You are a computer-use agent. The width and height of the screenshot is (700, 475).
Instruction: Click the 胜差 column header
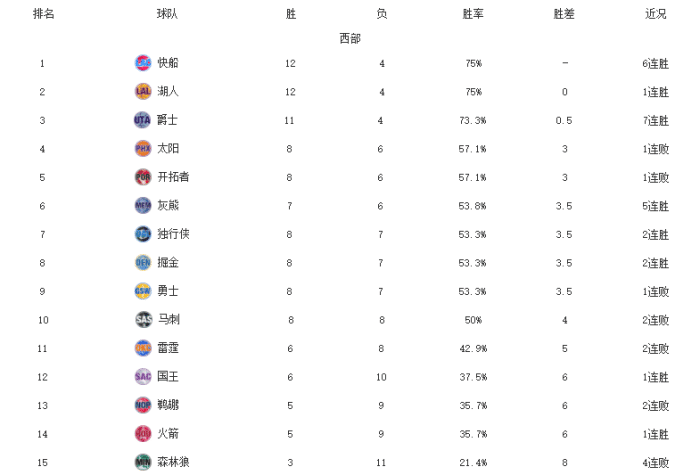(564, 14)
